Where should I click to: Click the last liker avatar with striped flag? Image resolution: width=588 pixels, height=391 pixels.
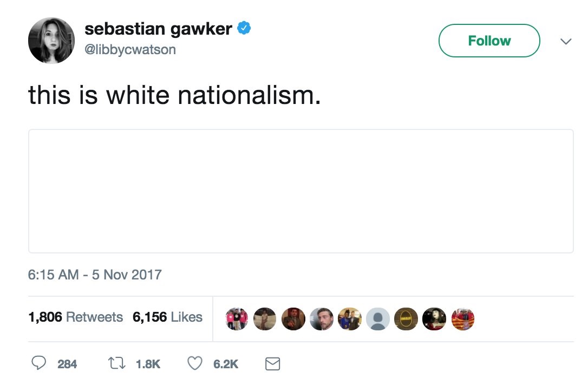(462, 319)
